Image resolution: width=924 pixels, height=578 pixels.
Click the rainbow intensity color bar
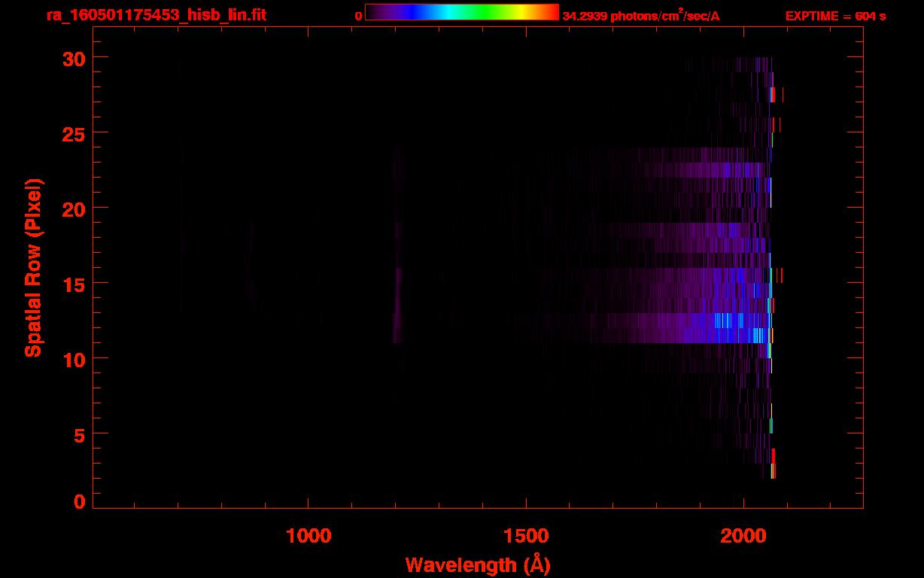coord(462,13)
